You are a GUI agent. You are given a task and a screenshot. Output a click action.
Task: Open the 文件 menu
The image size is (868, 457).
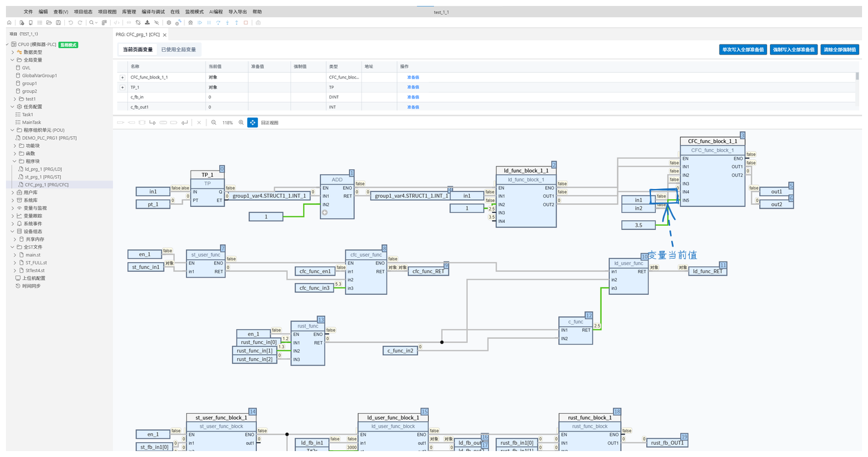(x=29, y=12)
